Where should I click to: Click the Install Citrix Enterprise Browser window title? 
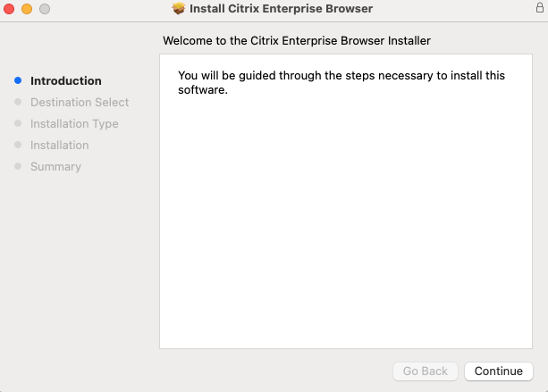282,9
